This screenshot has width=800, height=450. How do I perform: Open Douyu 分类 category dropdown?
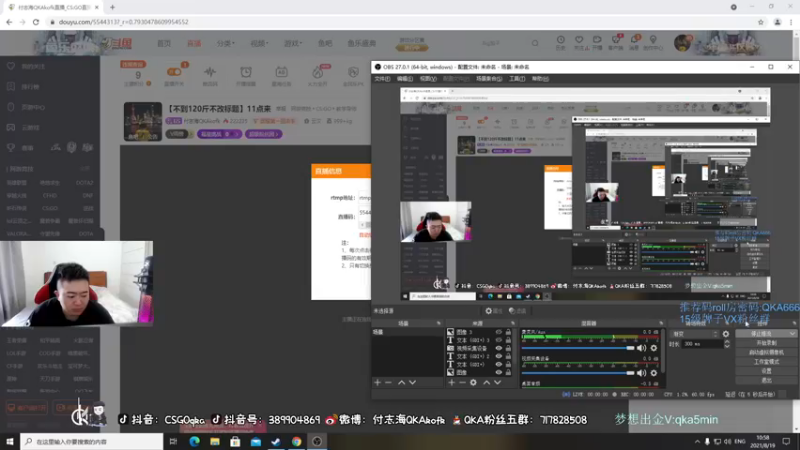(225, 43)
